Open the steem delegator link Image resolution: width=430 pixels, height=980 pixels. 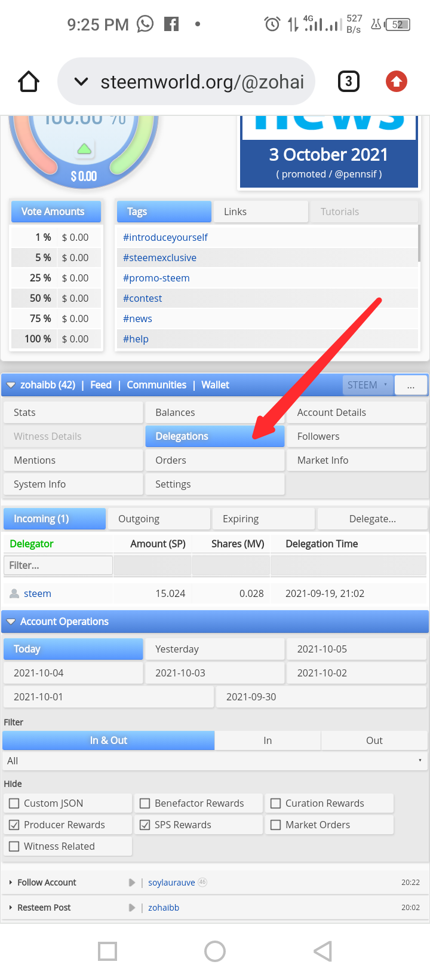38,593
